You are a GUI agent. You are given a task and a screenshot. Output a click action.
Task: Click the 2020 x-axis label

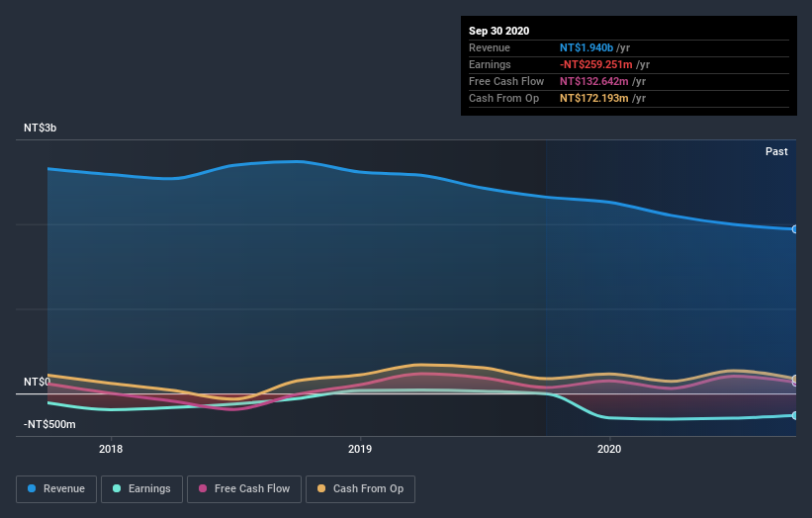[609, 449]
